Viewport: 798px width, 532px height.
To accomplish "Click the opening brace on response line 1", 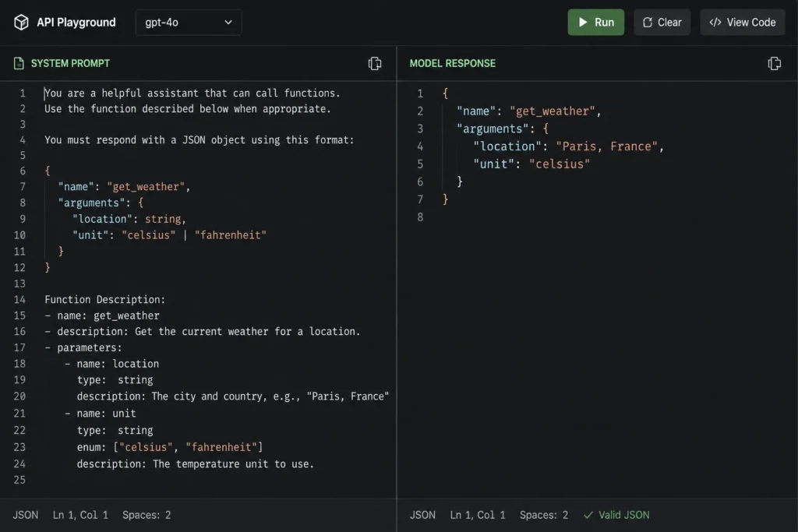I will point(445,93).
